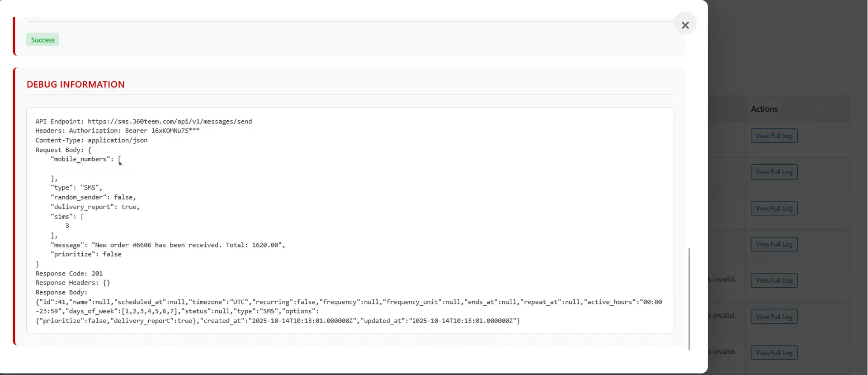Open the bottom-most View Full Log button
The width and height of the screenshot is (868, 375).
pyautogui.click(x=774, y=353)
